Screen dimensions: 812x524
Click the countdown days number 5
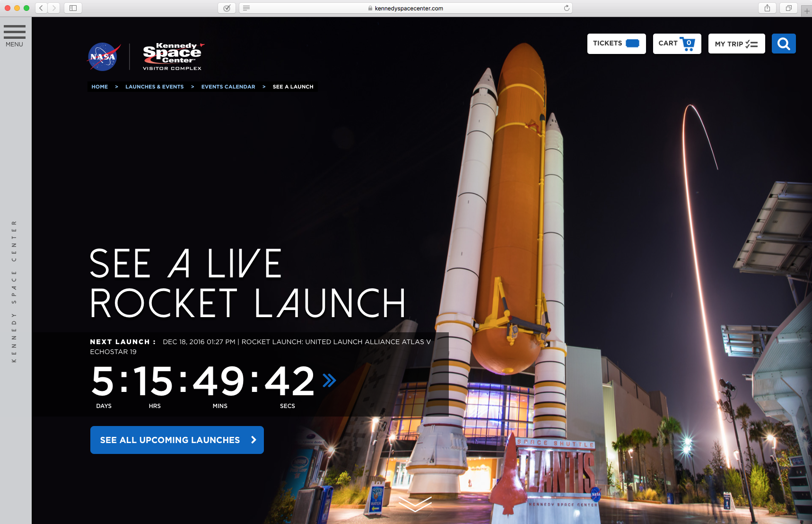(103, 381)
